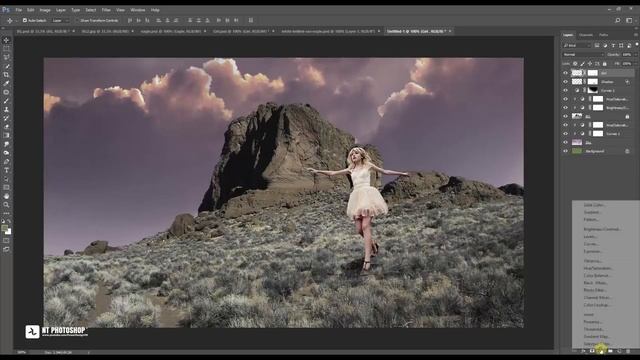Click the lock all icon in Layers panel
Image resolution: width=640 pixels, height=360 pixels.
[604, 64]
